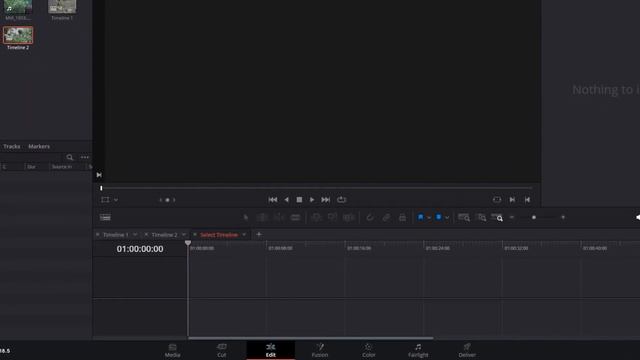
Task: Activate the Select Timeline tab
Action: [219, 235]
